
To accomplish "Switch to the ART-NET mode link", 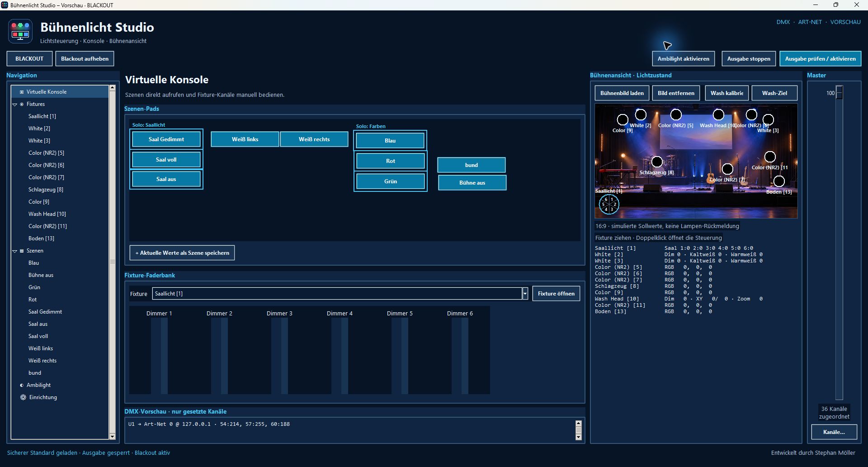I will click(810, 22).
